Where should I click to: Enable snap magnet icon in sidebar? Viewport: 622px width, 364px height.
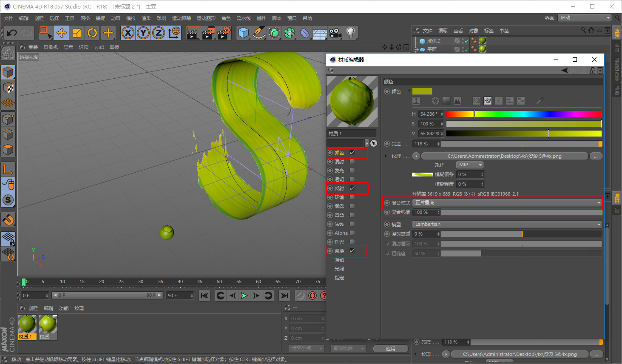pyautogui.click(x=8, y=219)
